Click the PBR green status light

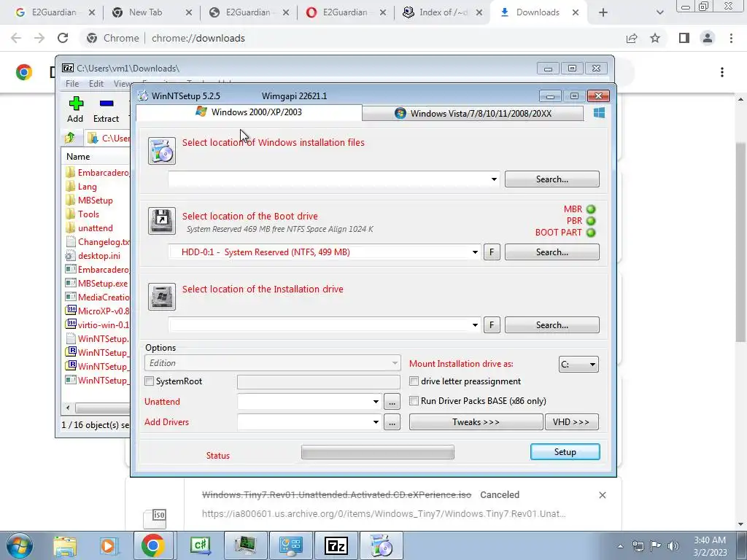click(591, 221)
